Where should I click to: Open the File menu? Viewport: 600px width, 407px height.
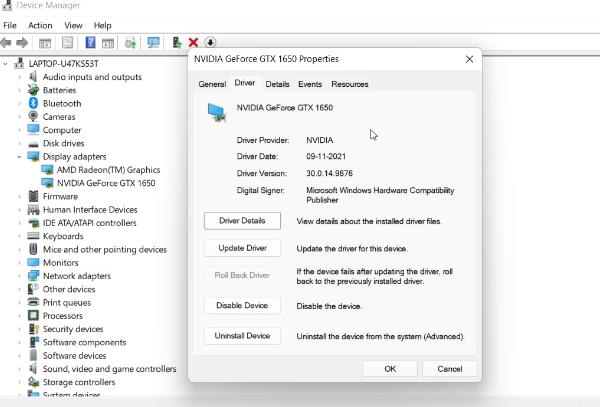pyautogui.click(x=10, y=25)
